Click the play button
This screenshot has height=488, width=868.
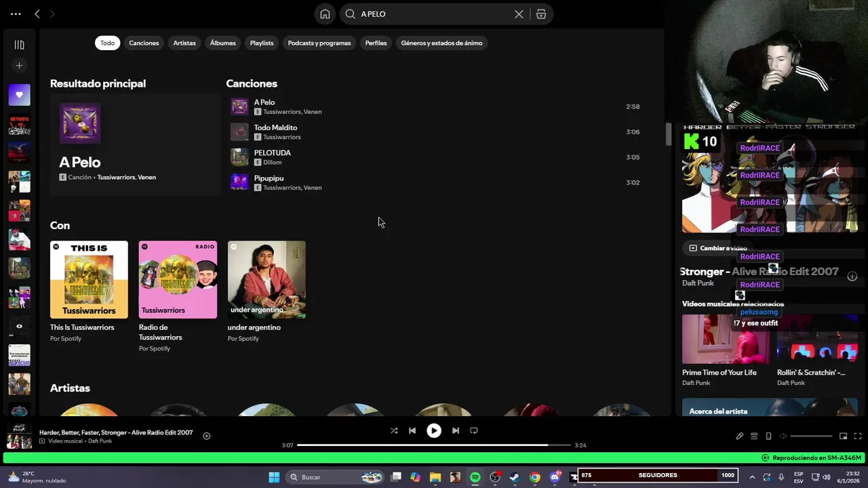pyautogui.click(x=434, y=430)
